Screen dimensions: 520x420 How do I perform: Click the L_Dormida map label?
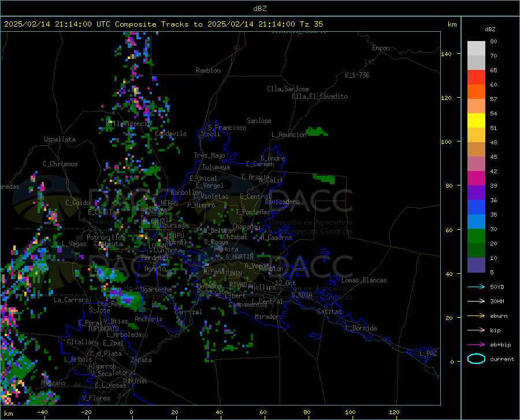361,328
